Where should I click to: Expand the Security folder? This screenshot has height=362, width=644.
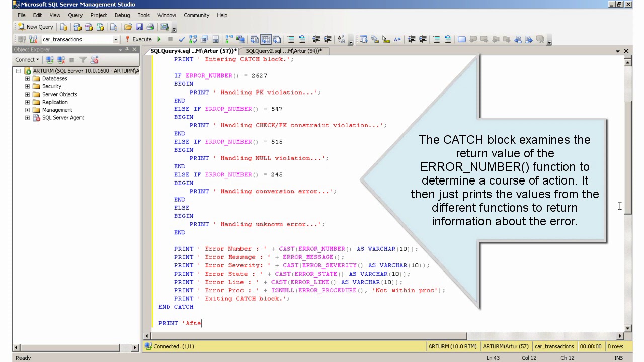[x=27, y=86]
